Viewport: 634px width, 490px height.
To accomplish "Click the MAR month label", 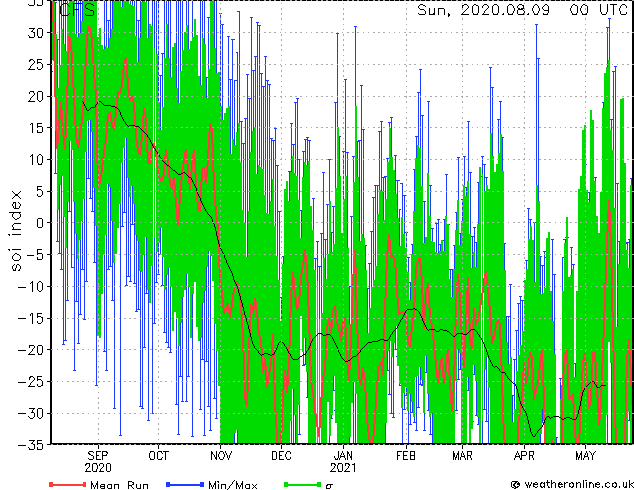I will click(462, 456).
